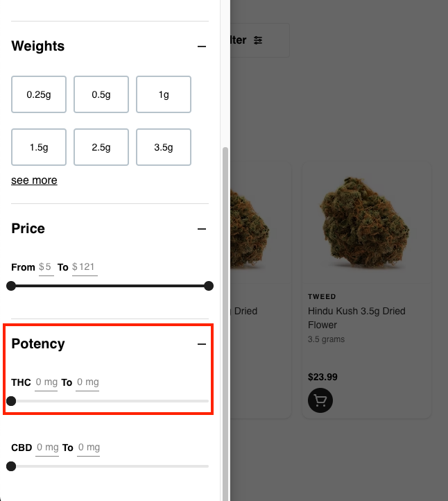Select the 1g weight option

point(164,94)
